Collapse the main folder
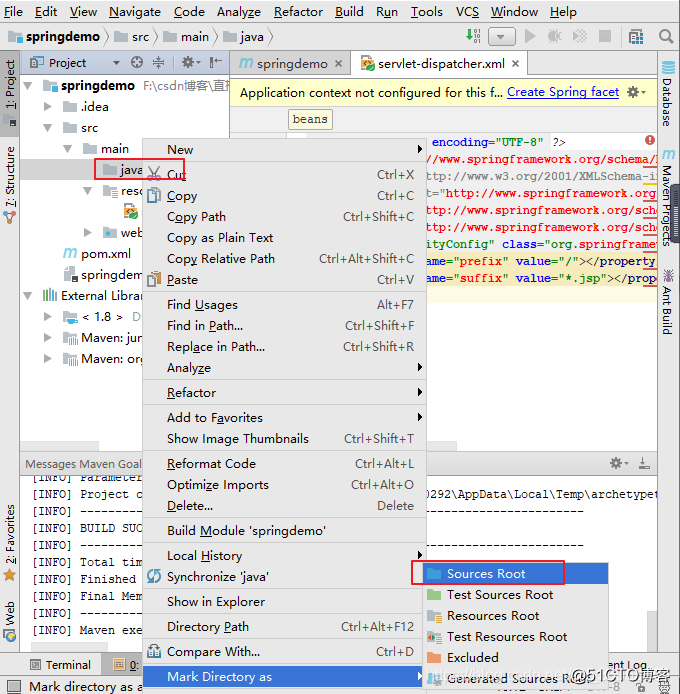 coord(67,149)
